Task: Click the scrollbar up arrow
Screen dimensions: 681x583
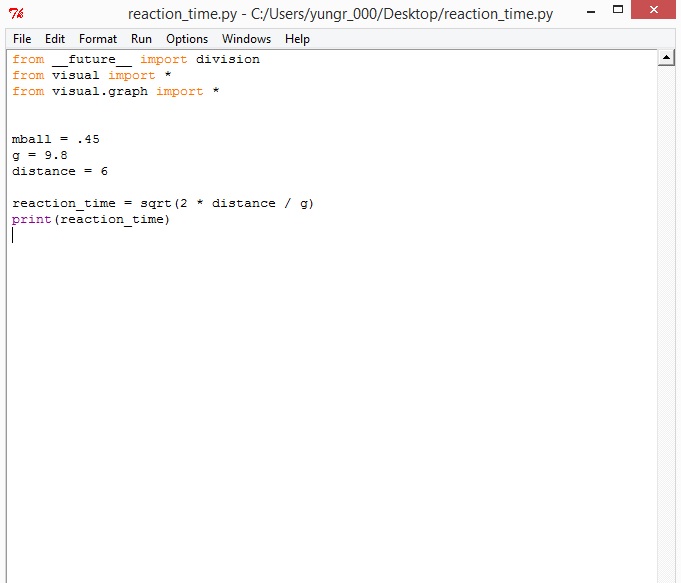Action: 666,58
